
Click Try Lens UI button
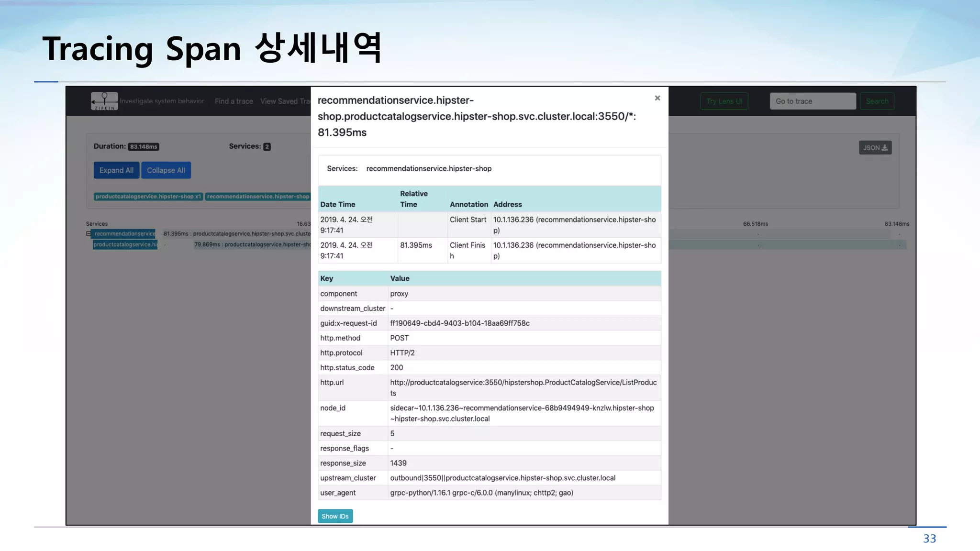724,101
